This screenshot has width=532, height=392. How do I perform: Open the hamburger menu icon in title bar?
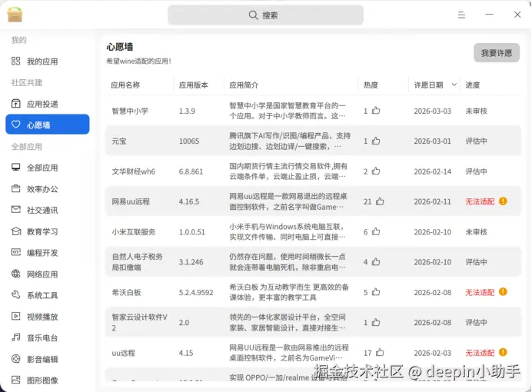pos(461,15)
